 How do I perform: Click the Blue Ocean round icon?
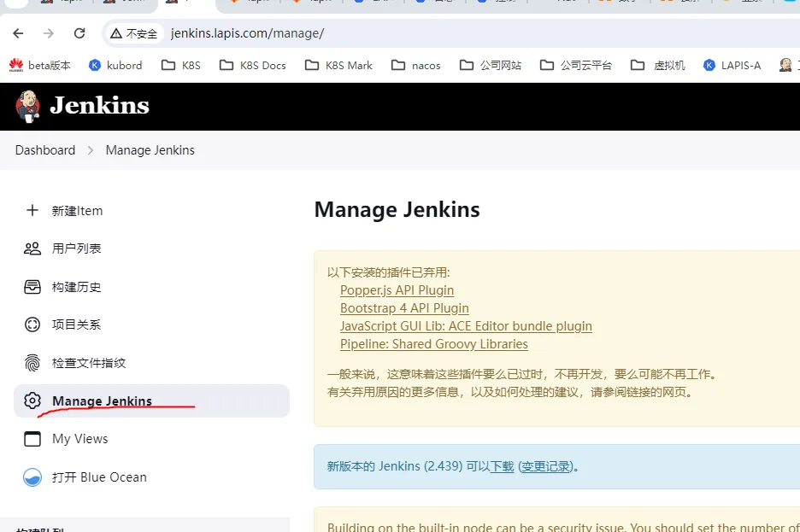[x=32, y=477]
